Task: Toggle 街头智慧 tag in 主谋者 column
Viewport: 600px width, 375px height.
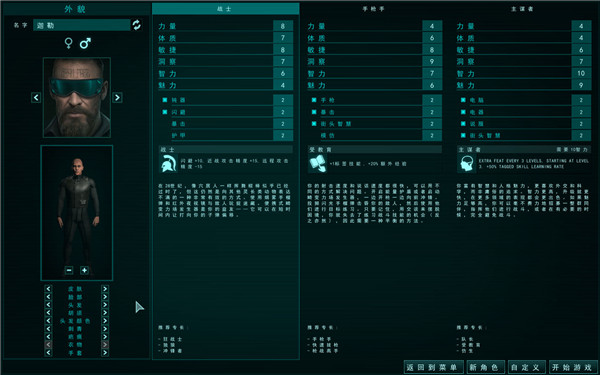Action: coord(463,135)
